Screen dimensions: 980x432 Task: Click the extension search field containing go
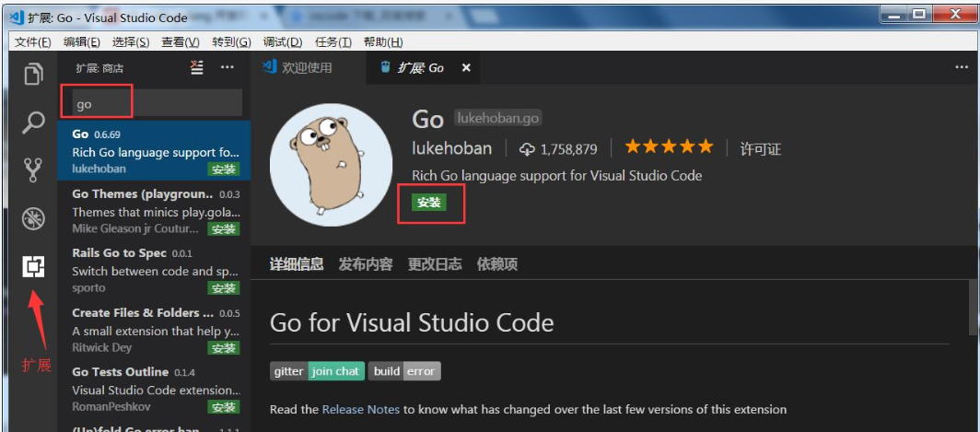point(157,103)
